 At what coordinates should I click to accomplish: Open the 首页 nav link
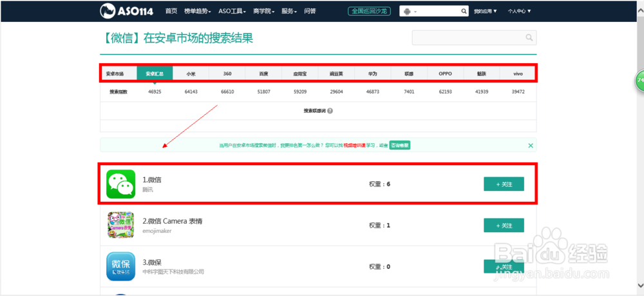171,11
